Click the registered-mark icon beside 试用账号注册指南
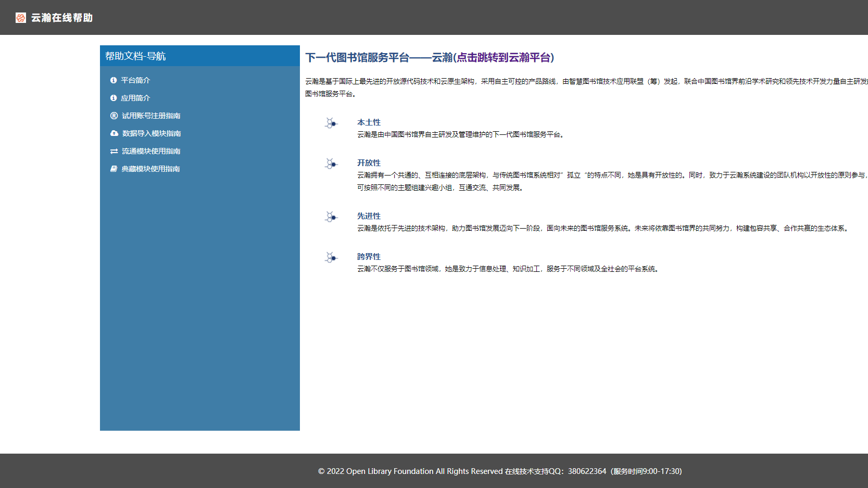The height and width of the screenshot is (488, 868). [114, 116]
